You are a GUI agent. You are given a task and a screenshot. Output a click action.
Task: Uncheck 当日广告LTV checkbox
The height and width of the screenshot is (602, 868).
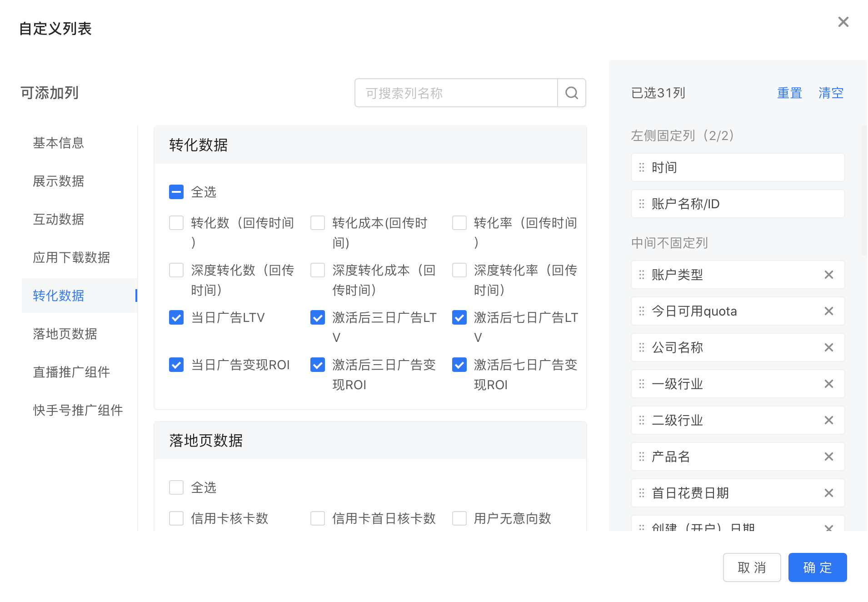point(176,317)
